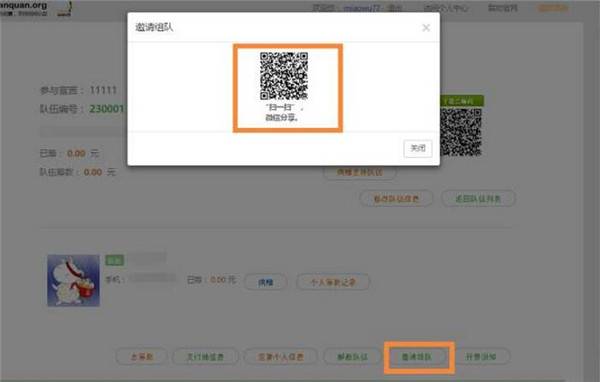This screenshot has width=600, height=382.
Task: Click the orange donate button below the dialog
Action: (360, 172)
